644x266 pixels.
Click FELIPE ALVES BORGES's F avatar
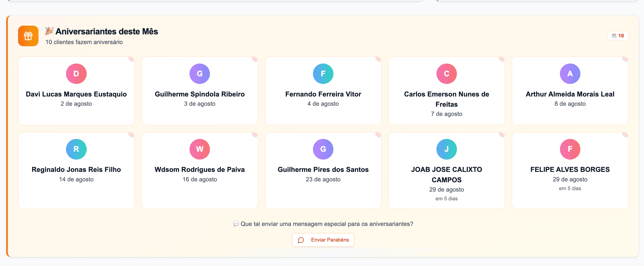pyautogui.click(x=570, y=149)
